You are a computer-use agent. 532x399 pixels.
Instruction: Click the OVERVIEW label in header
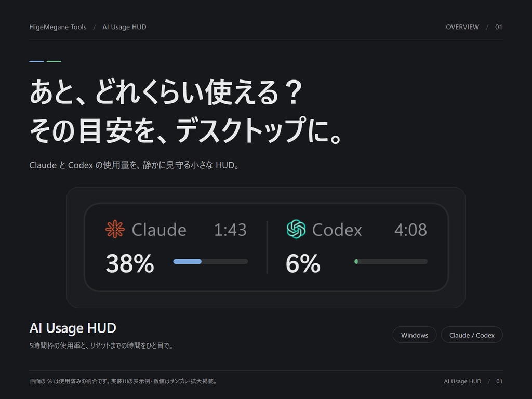(462, 27)
